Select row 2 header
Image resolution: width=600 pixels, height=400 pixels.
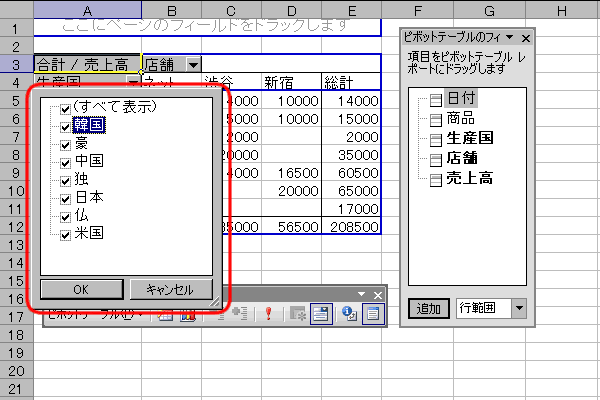[x=16, y=47]
